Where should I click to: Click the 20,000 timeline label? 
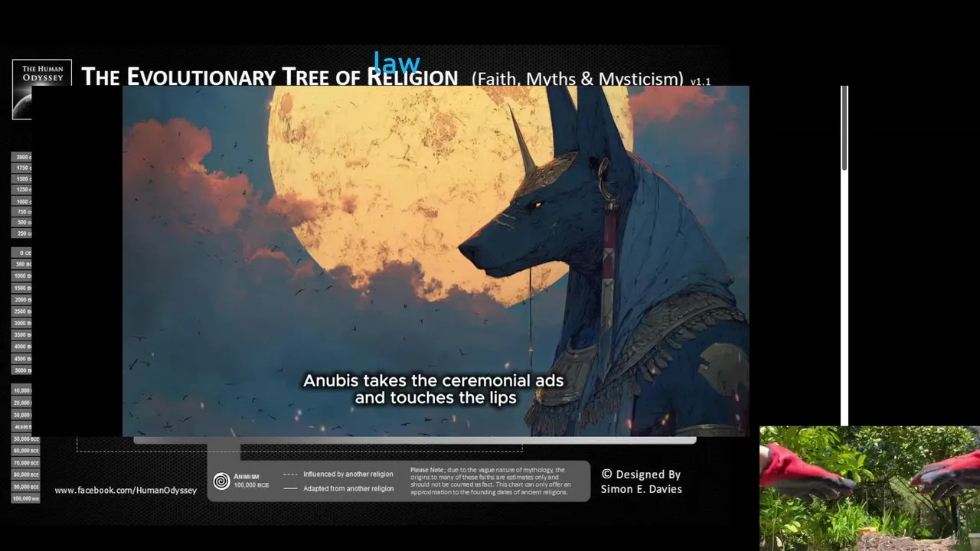tap(22, 403)
